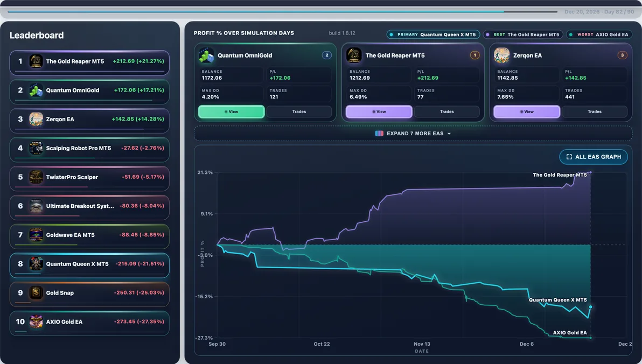Click rank badge 3 on Zerqon EA card
The width and height of the screenshot is (642, 364).
tap(623, 55)
